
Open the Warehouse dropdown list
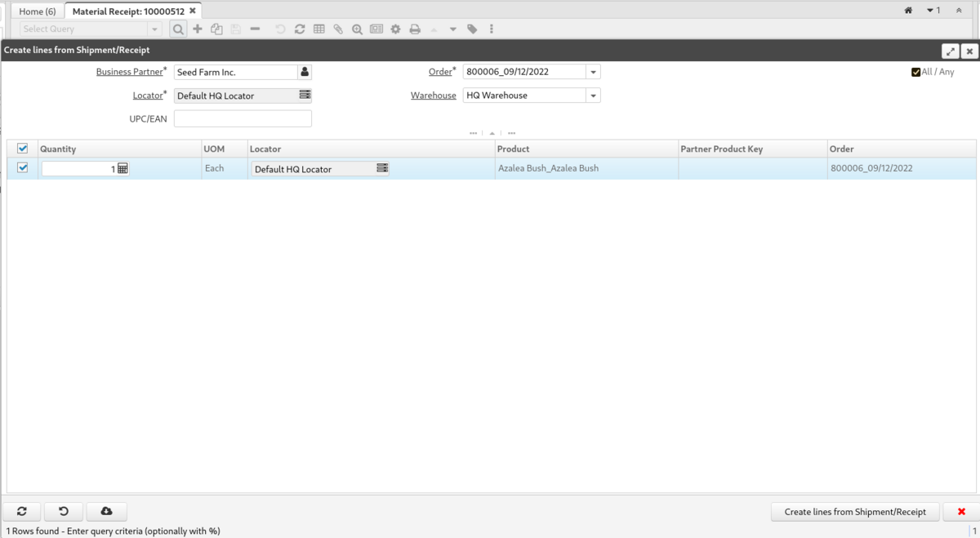coord(593,96)
